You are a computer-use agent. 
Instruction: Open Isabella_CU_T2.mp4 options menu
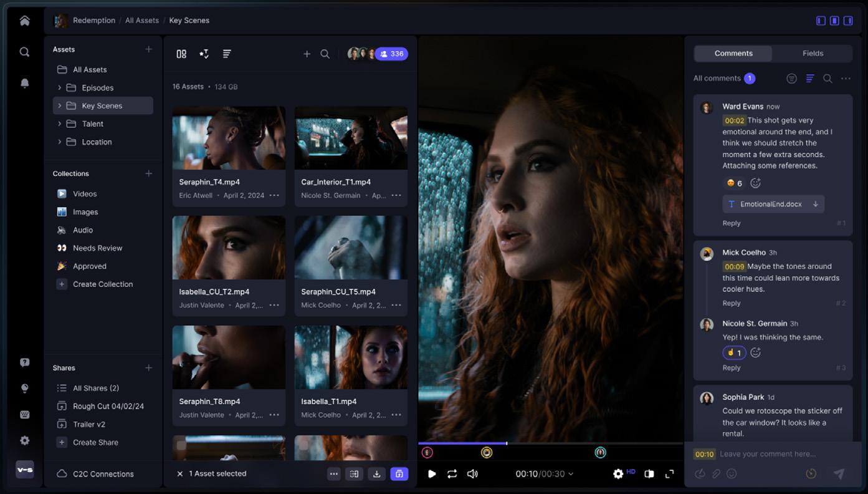click(274, 305)
